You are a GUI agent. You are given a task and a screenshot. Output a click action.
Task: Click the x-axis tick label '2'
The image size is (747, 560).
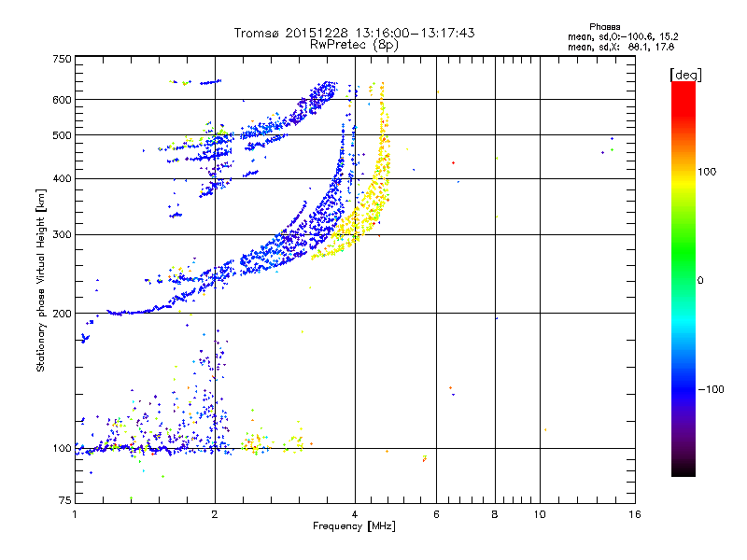(x=215, y=514)
